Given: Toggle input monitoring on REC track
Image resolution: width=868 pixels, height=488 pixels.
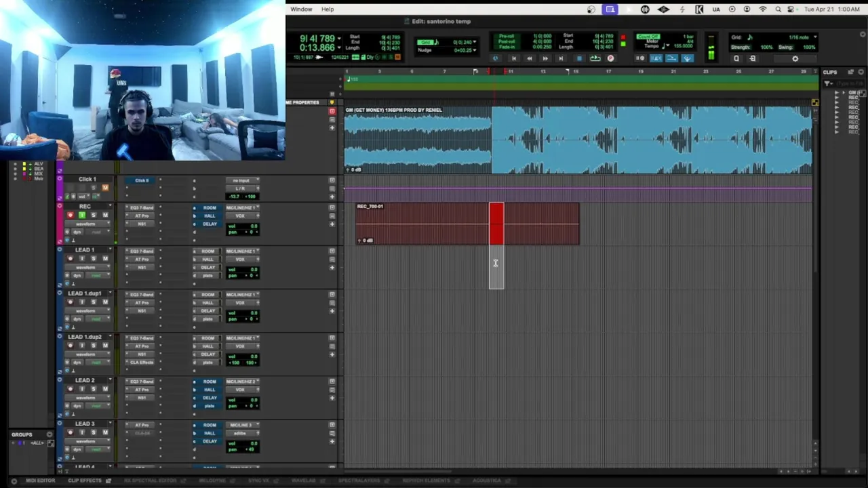Looking at the screenshot, I should [x=82, y=216].
